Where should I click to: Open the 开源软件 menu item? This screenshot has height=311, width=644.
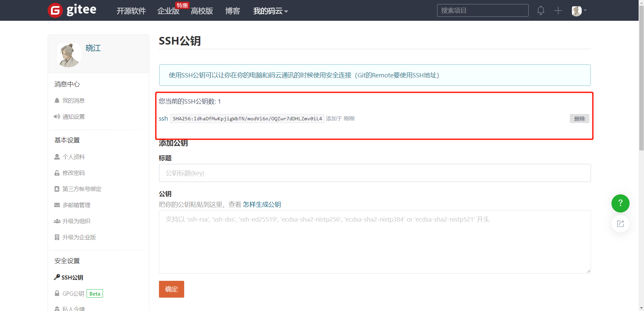click(x=131, y=11)
